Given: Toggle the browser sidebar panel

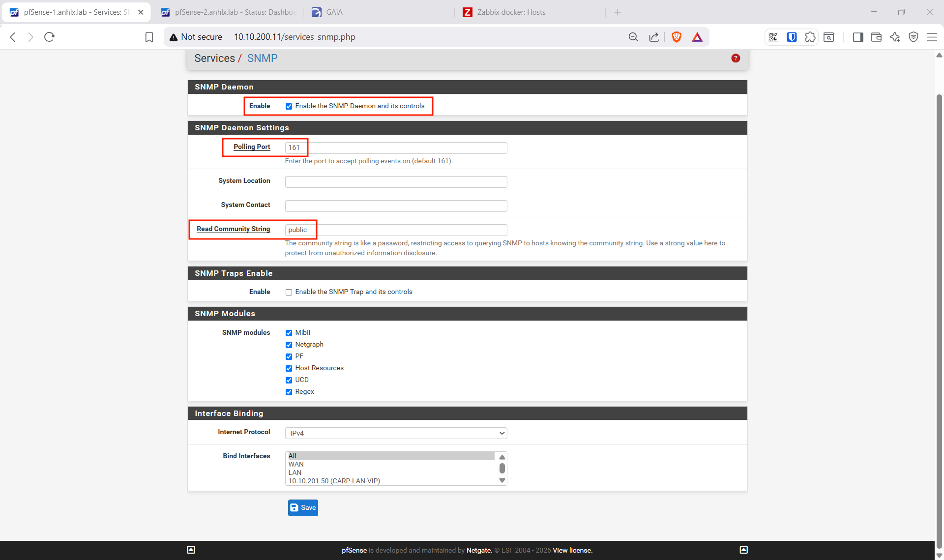Looking at the screenshot, I should [x=858, y=37].
